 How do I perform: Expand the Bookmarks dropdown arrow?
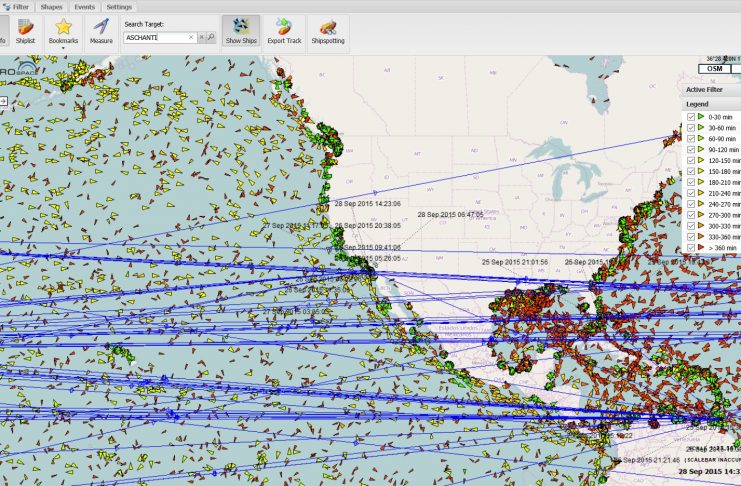tap(63, 47)
